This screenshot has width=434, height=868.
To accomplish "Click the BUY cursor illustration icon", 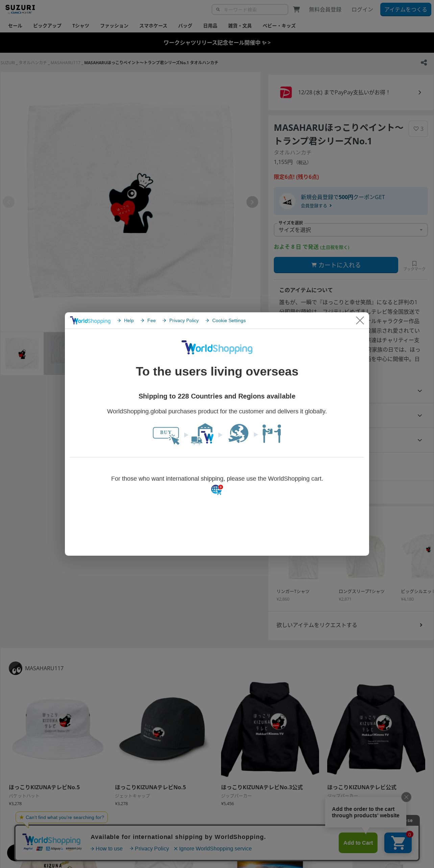I will (x=166, y=435).
